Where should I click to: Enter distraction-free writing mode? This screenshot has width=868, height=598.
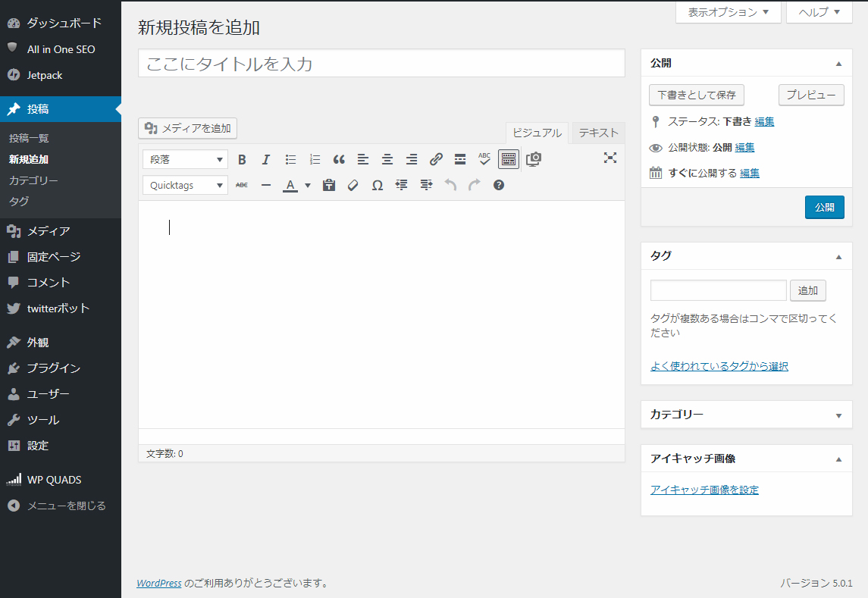[610, 158]
